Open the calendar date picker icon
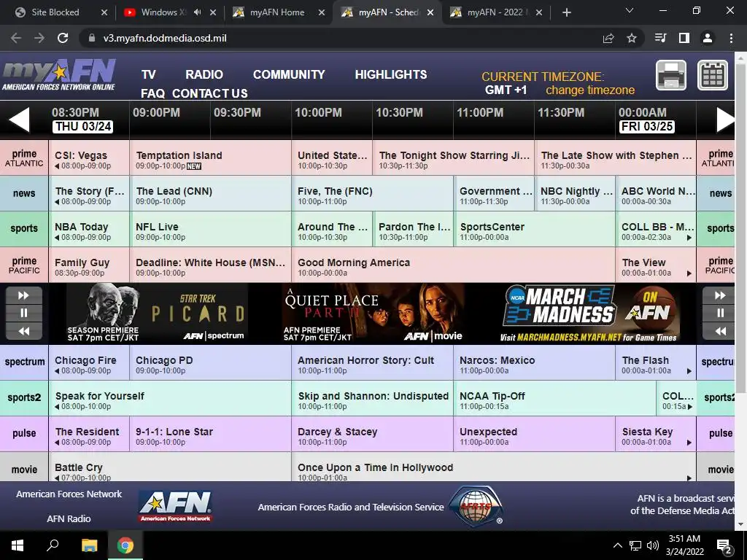 pos(713,75)
